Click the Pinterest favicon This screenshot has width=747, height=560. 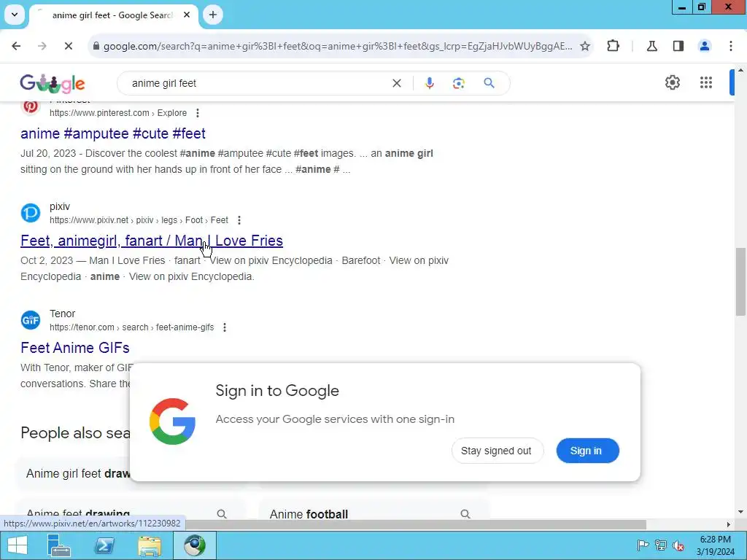click(31, 106)
